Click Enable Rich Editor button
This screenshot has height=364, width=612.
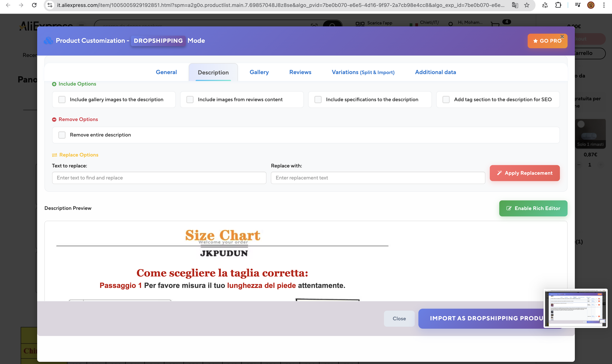coord(533,208)
